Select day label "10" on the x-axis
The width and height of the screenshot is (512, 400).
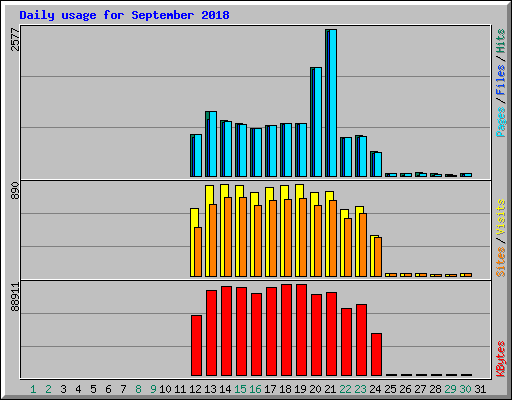[x=165, y=389]
